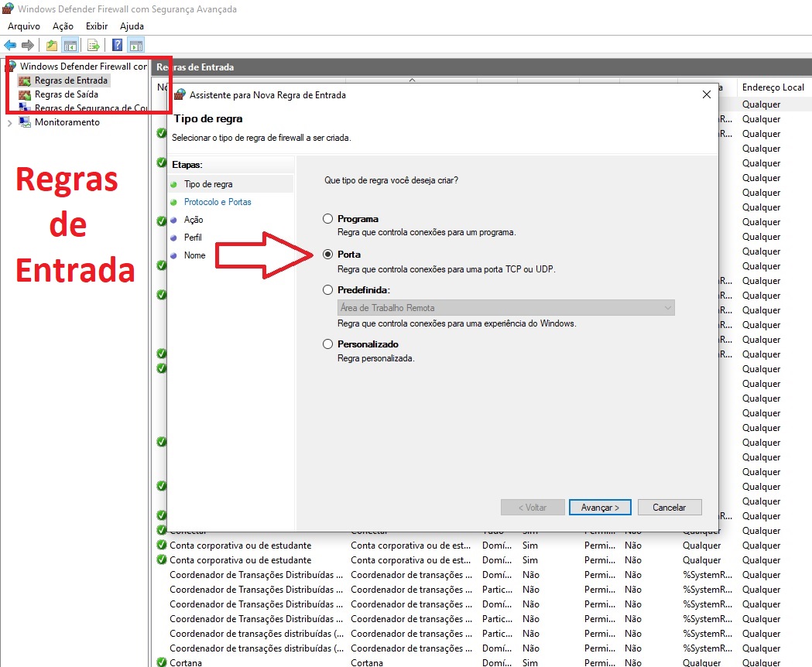Click the Voltar button
Viewport: 812px width, 667px height.
pyautogui.click(x=533, y=508)
